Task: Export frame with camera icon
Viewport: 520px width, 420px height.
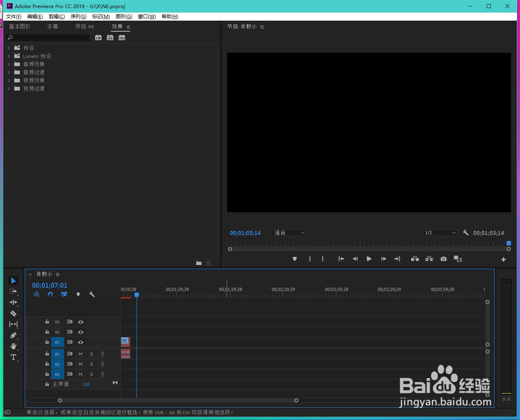Action: 444,259
